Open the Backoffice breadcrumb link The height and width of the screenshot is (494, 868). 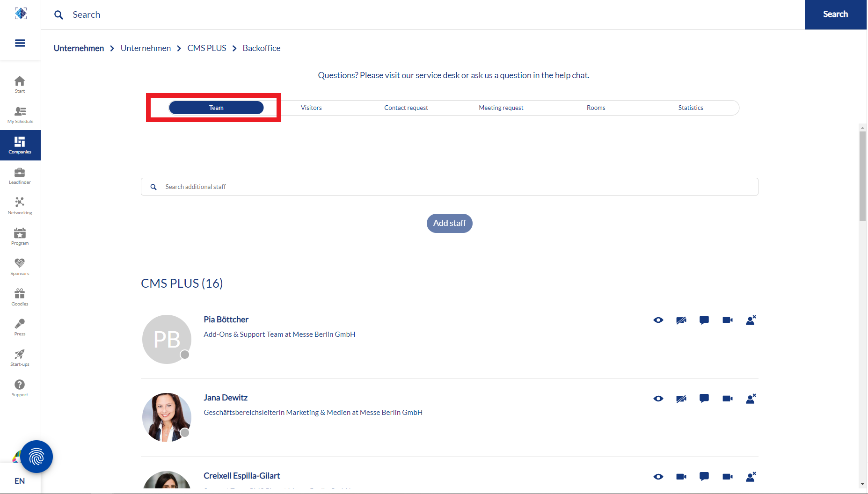pyautogui.click(x=262, y=48)
